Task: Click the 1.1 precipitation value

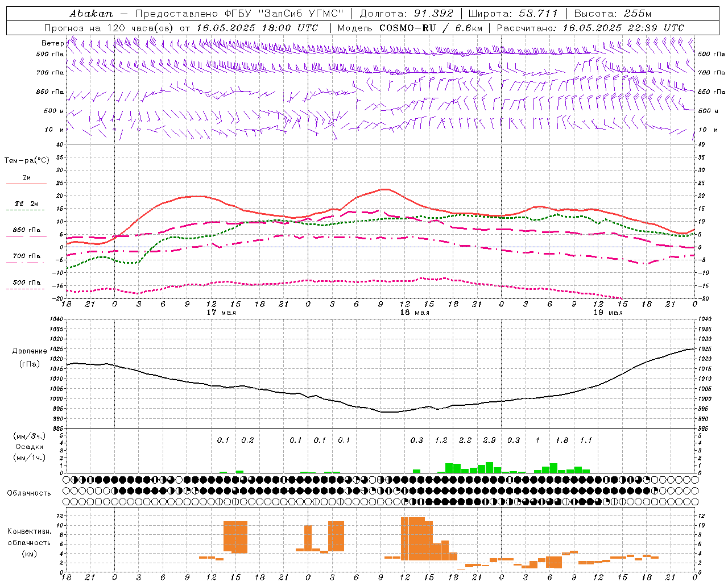Action: click(586, 440)
